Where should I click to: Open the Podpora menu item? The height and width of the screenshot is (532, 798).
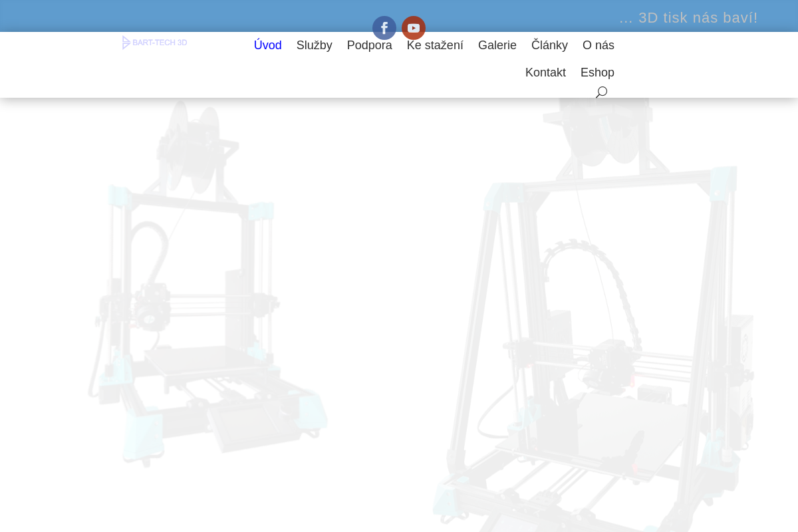pyautogui.click(x=370, y=45)
